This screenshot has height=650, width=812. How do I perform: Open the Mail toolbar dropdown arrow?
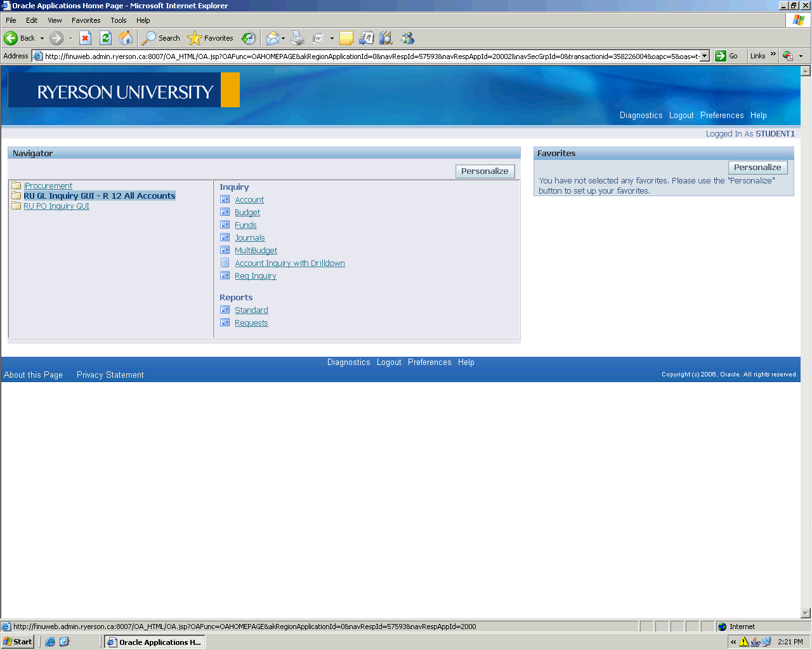click(x=283, y=38)
